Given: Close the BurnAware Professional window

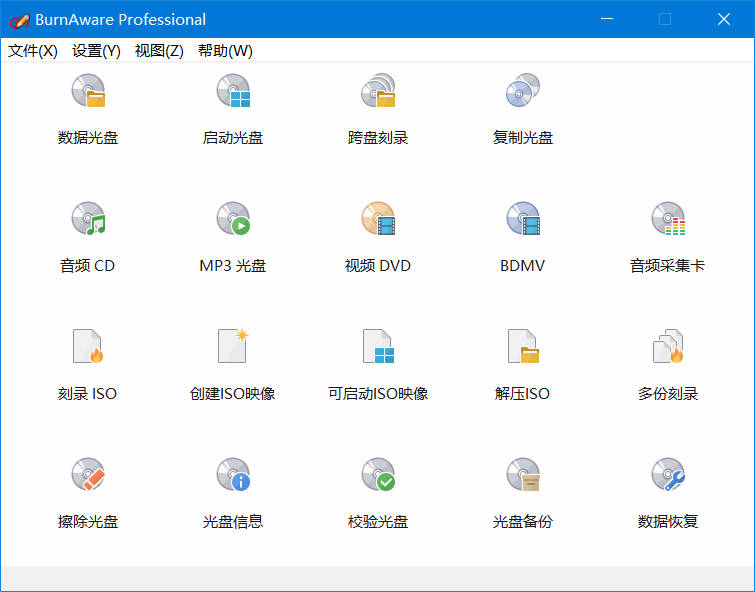Looking at the screenshot, I should pos(724,19).
